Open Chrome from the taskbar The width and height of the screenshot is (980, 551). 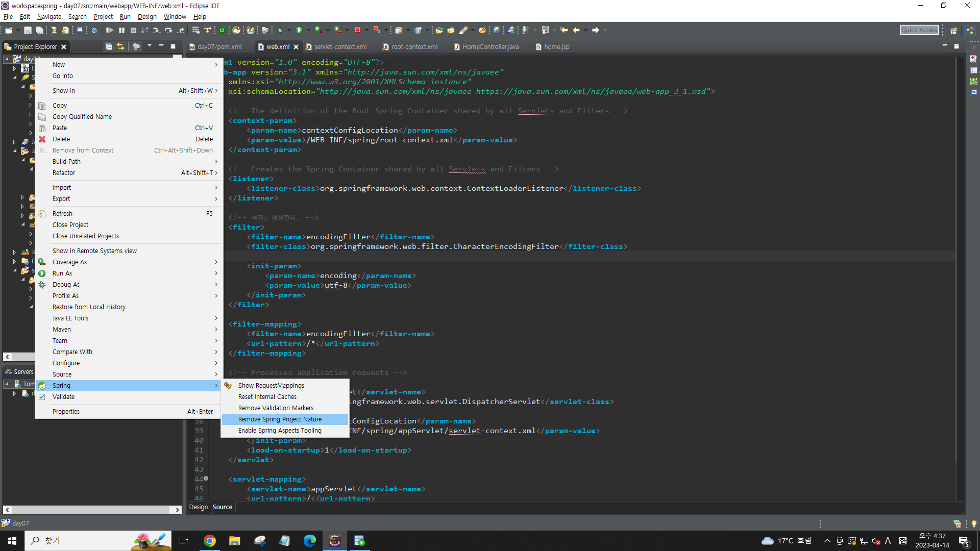tap(209, 541)
